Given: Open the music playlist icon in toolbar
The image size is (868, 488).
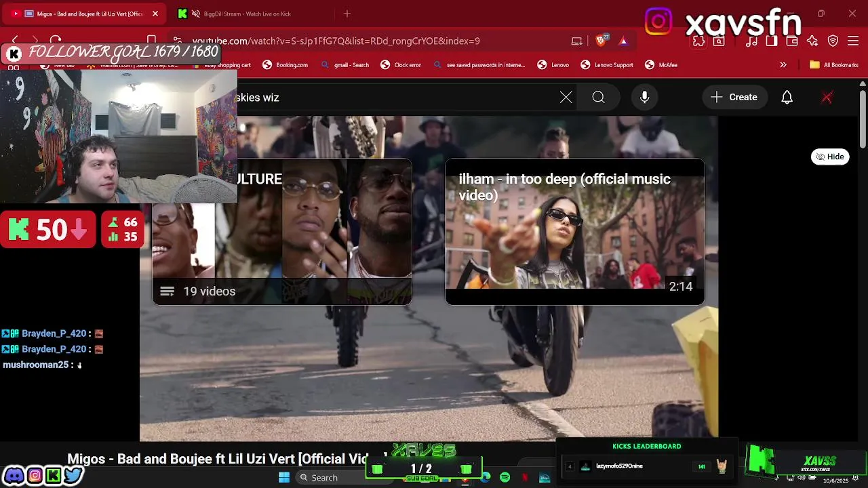Looking at the screenshot, I should coord(751,41).
